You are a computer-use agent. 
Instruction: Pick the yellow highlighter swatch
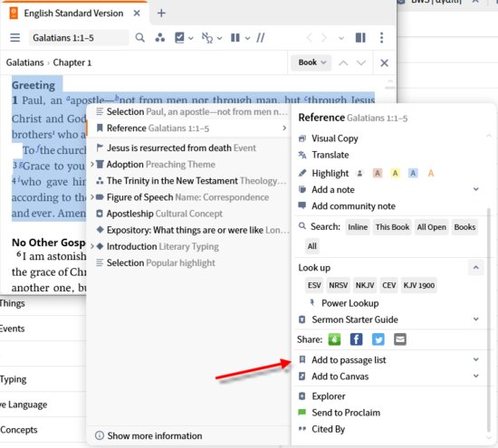pos(395,174)
